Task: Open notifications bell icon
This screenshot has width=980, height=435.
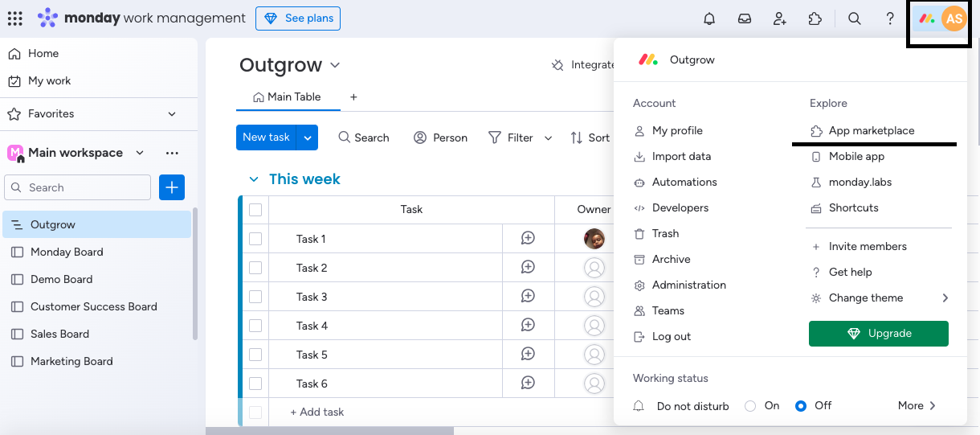Action: (709, 18)
